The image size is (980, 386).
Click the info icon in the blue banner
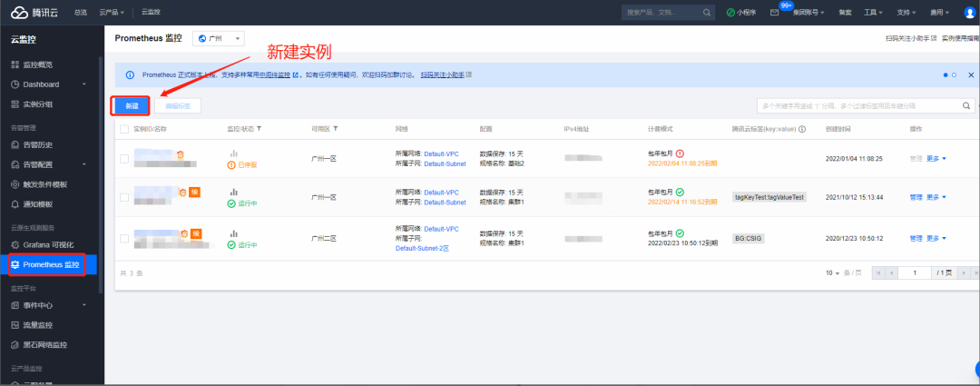[x=130, y=74]
